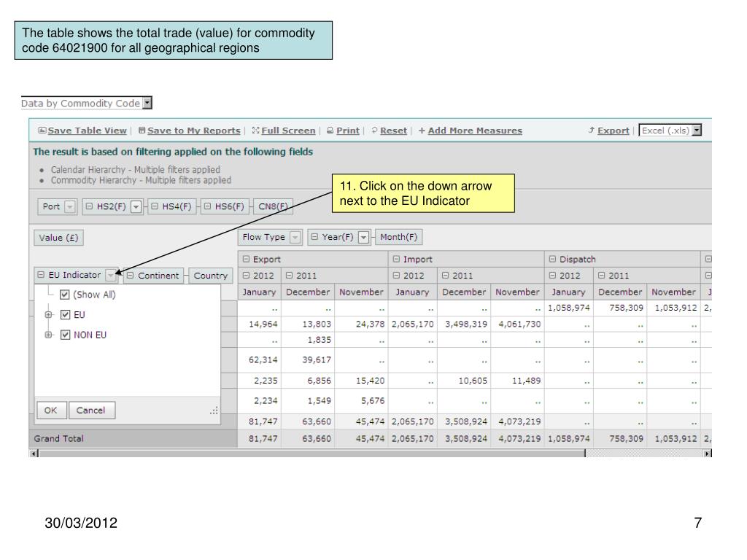Click the filter popup resize grip
The width and height of the screenshot is (747, 560).
point(214,411)
